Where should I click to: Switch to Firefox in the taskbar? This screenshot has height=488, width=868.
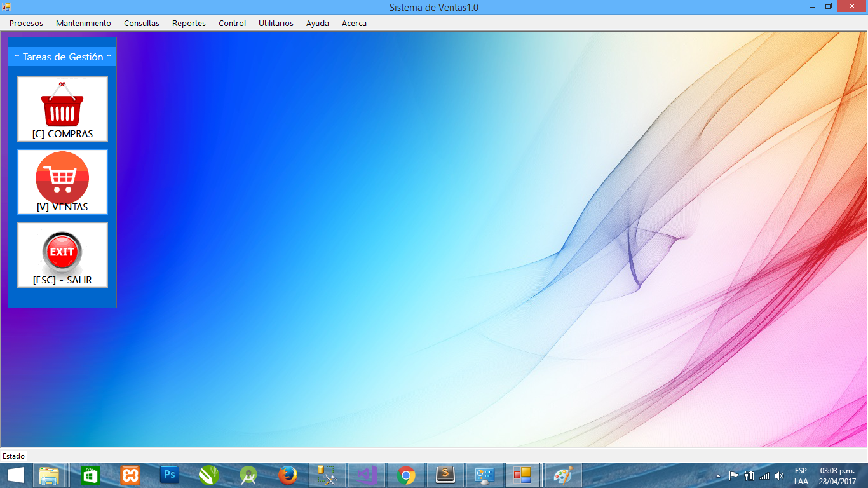[x=288, y=475]
